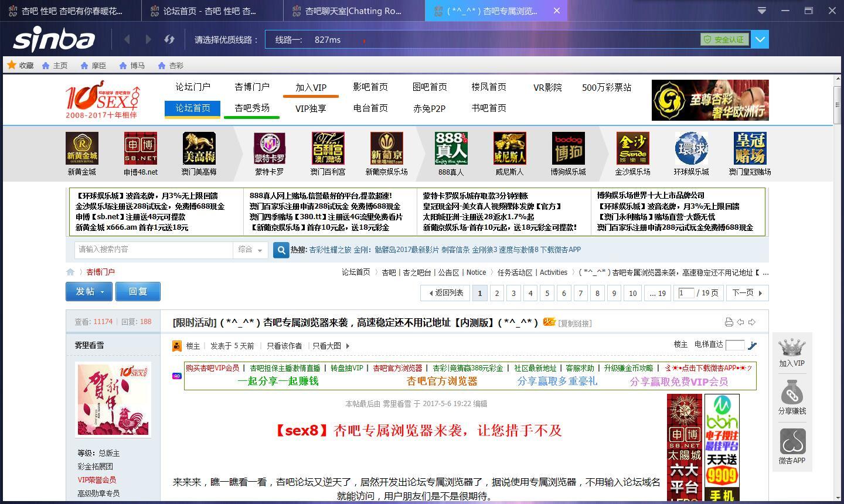Open the 电台首页 navigation item
Image resolution: width=844 pixels, height=504 pixels.
pyautogui.click(x=370, y=108)
